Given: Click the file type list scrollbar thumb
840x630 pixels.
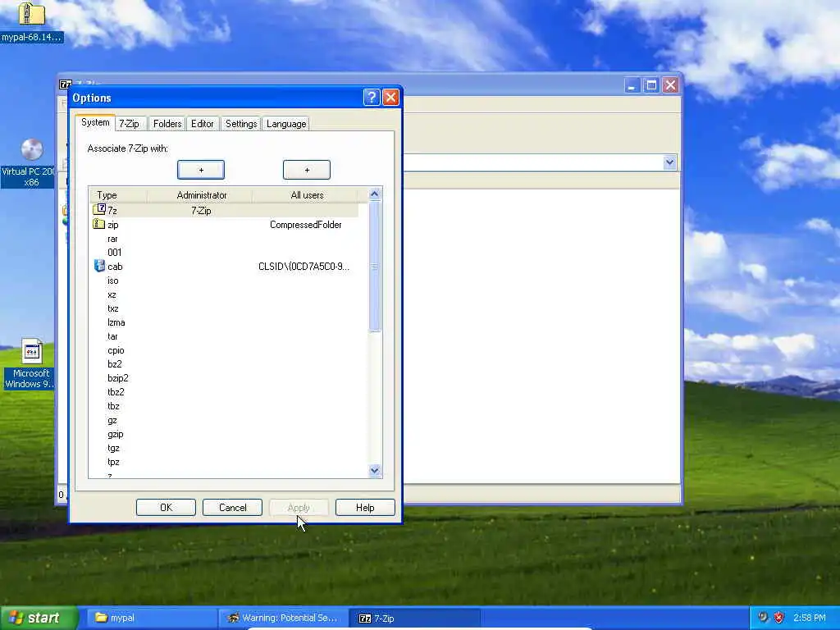Looking at the screenshot, I should pos(374,267).
